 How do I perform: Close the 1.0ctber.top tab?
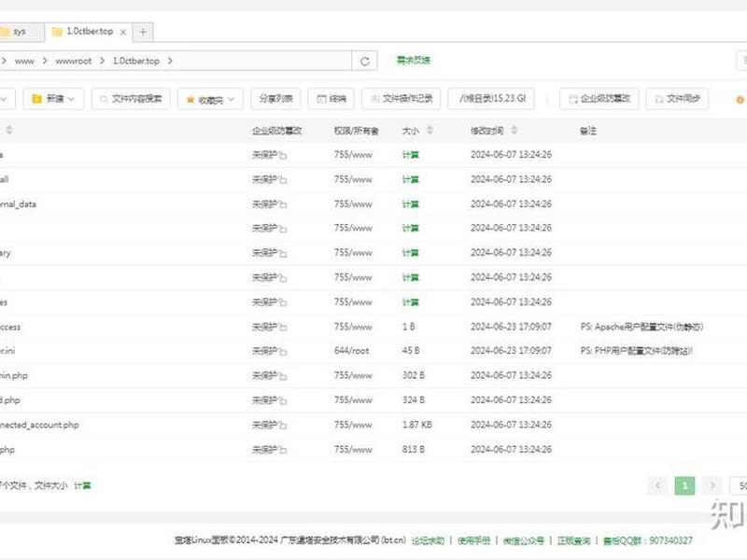pyautogui.click(x=123, y=32)
